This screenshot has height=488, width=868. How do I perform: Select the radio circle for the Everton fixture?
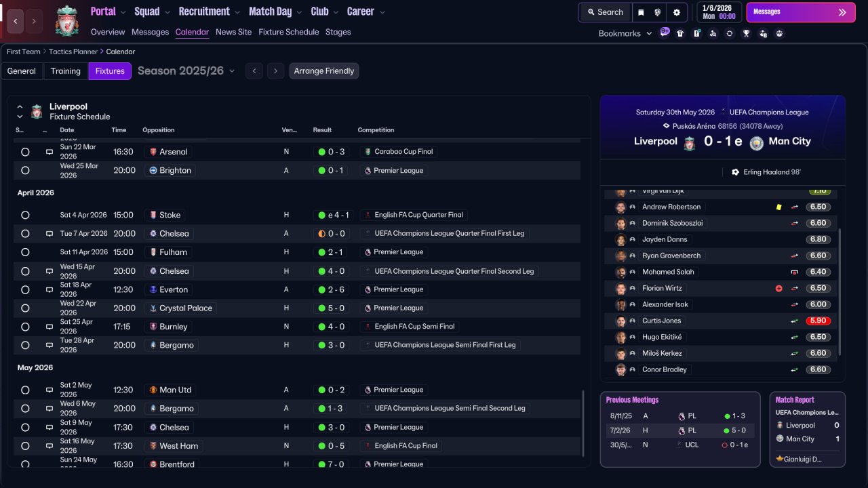(x=25, y=289)
